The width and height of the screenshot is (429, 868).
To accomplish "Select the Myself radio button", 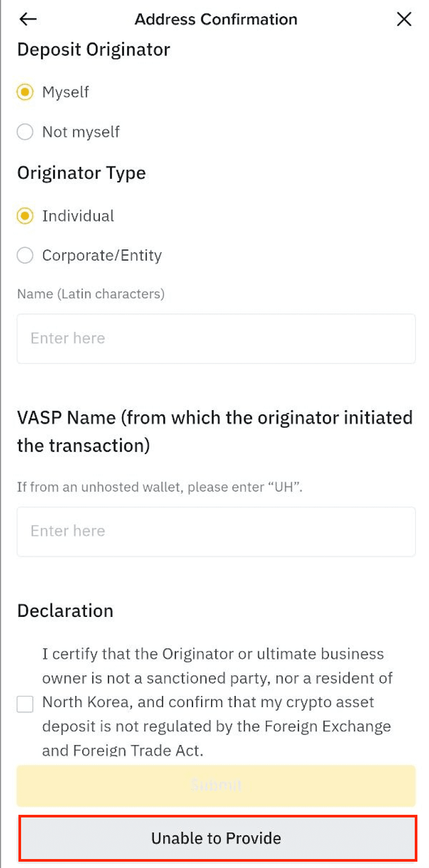I will click(25, 92).
